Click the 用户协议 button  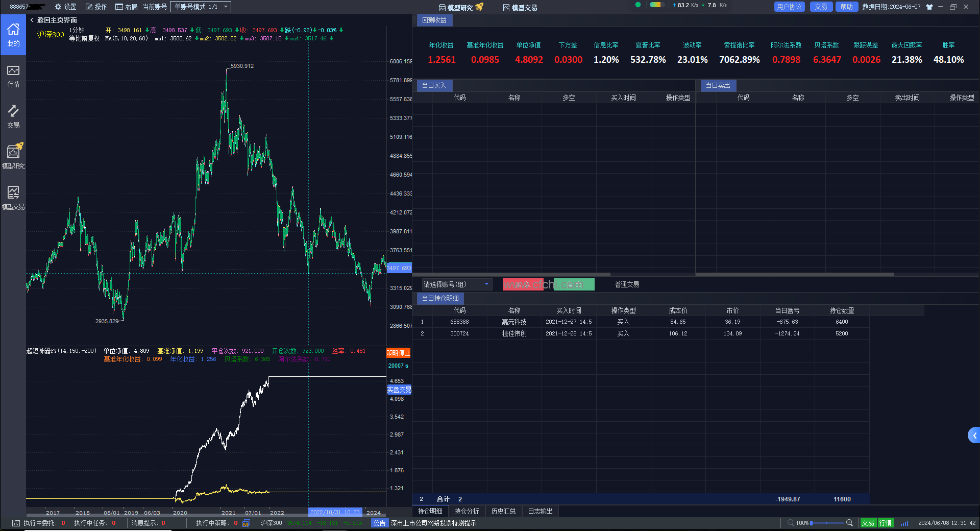(790, 7)
